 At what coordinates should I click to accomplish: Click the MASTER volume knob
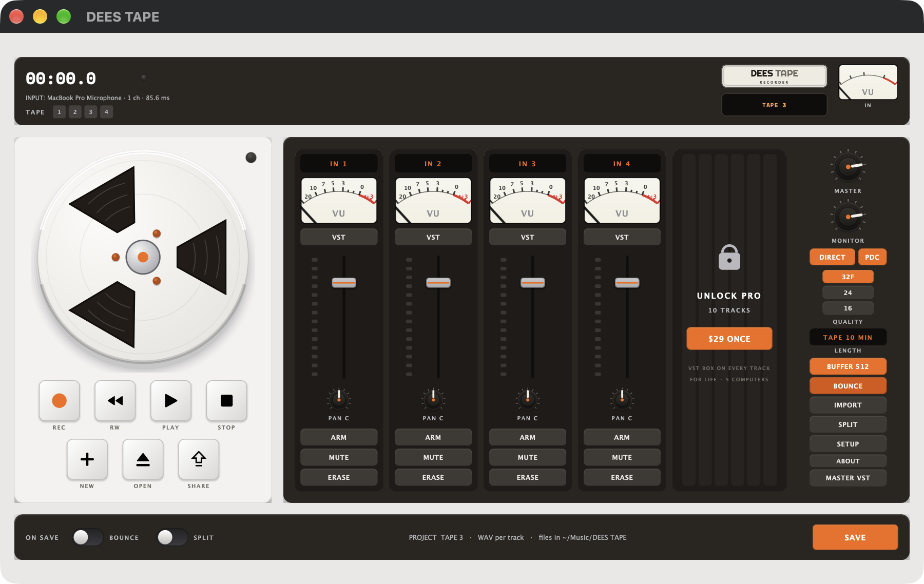pos(848,167)
